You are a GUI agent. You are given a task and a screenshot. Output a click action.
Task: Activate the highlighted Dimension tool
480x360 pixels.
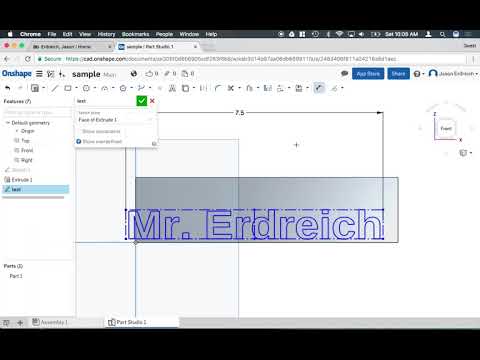319,88
